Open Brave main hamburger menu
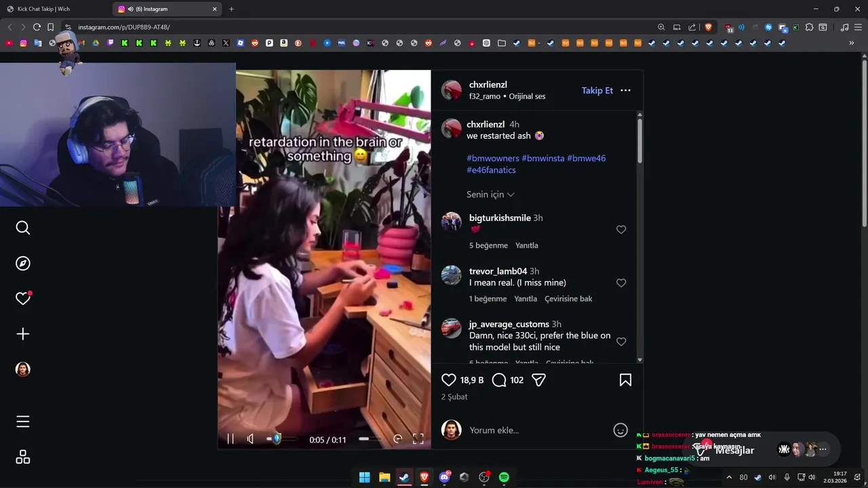868x488 pixels. coord(858,27)
